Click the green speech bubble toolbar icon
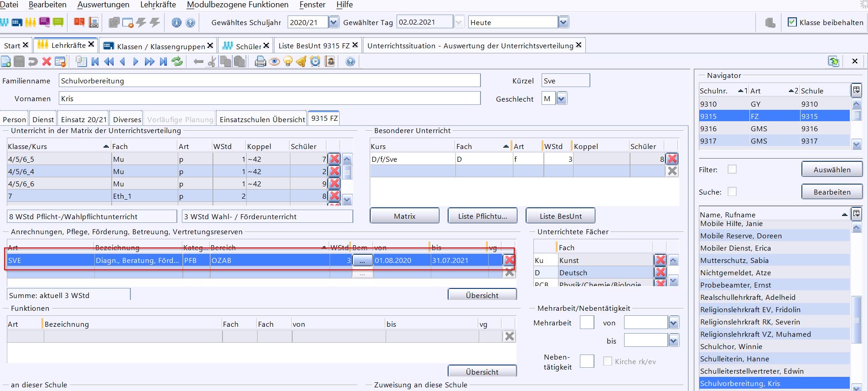Screen dimensions: 868x391 point(58,22)
